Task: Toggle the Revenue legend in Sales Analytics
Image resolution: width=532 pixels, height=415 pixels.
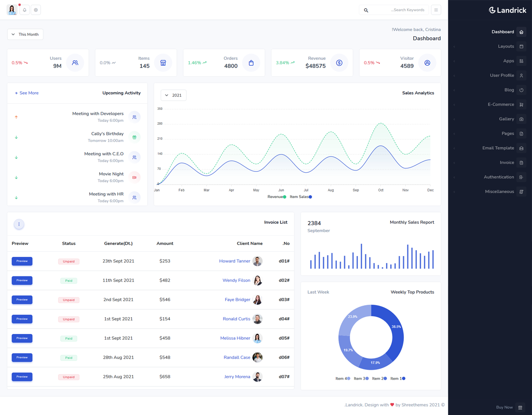Action: [277, 197]
